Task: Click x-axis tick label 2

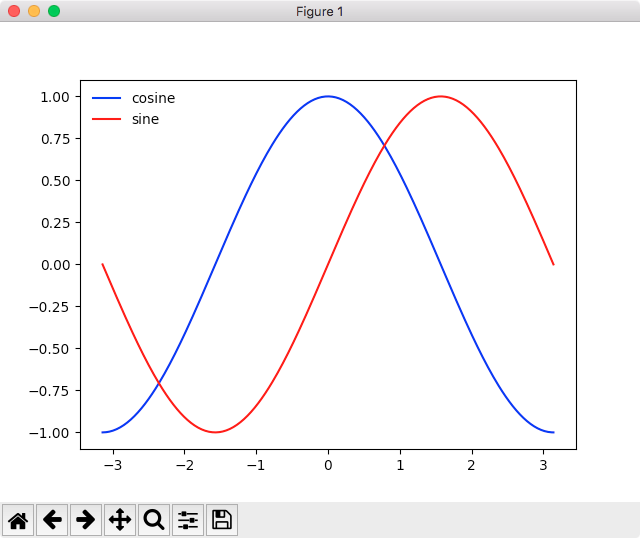Action: 472,465
